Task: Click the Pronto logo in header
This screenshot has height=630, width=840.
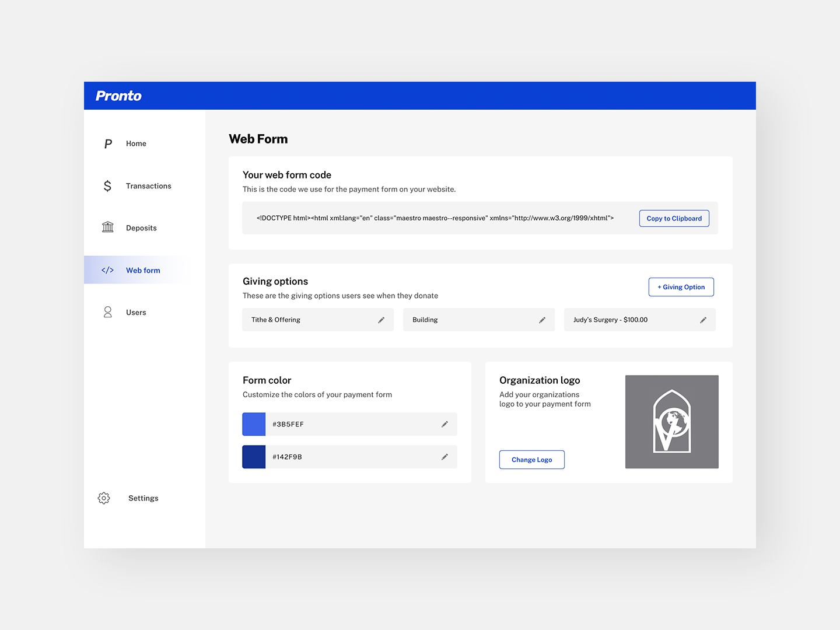Action: [118, 96]
